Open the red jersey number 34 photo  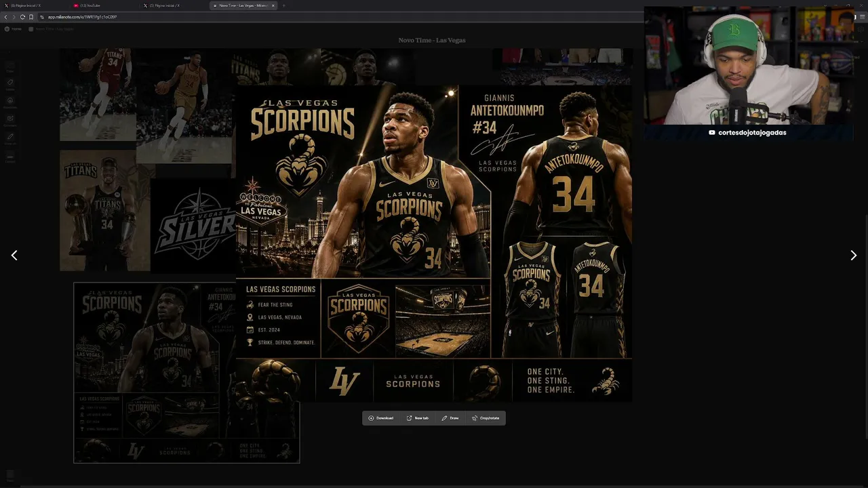point(98,94)
